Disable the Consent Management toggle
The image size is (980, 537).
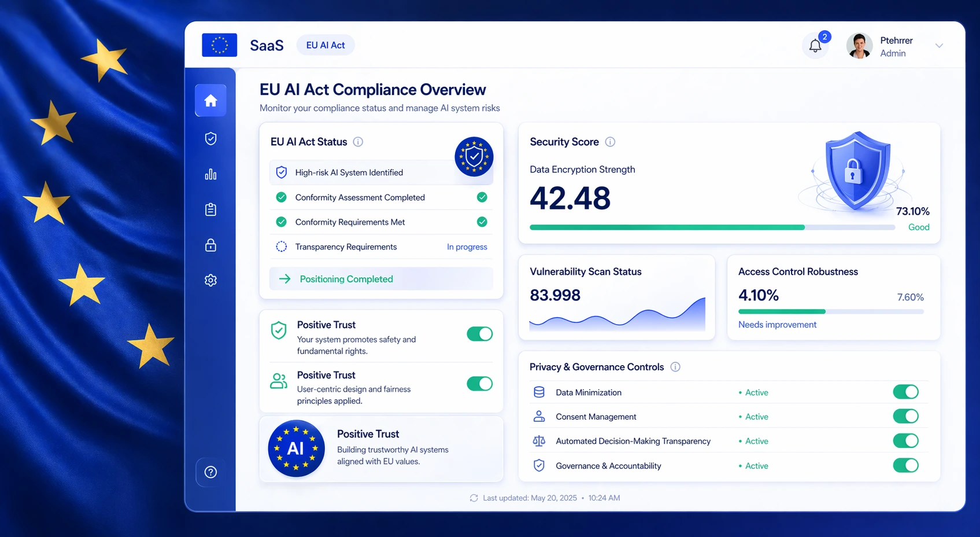pyautogui.click(x=905, y=416)
